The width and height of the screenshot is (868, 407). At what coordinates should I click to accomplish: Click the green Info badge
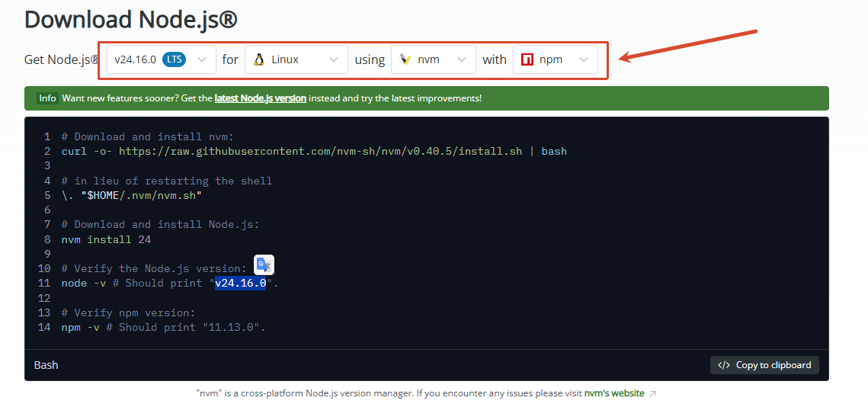pos(47,98)
